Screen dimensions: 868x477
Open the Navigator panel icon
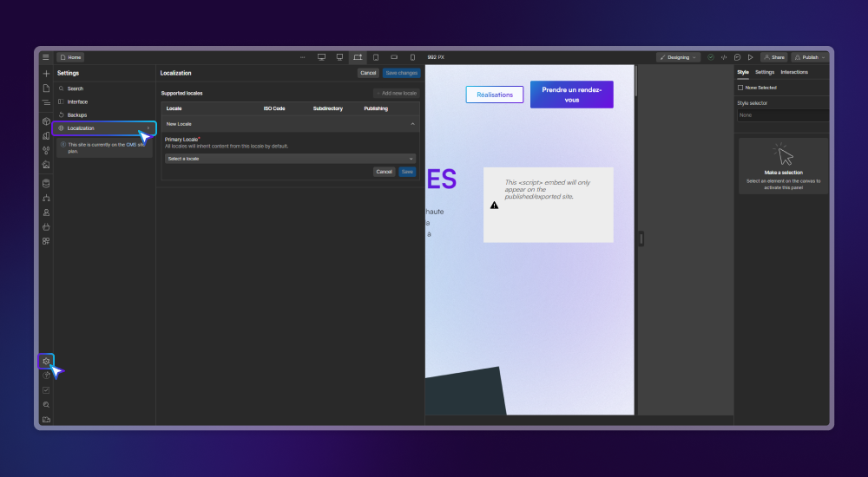46,102
